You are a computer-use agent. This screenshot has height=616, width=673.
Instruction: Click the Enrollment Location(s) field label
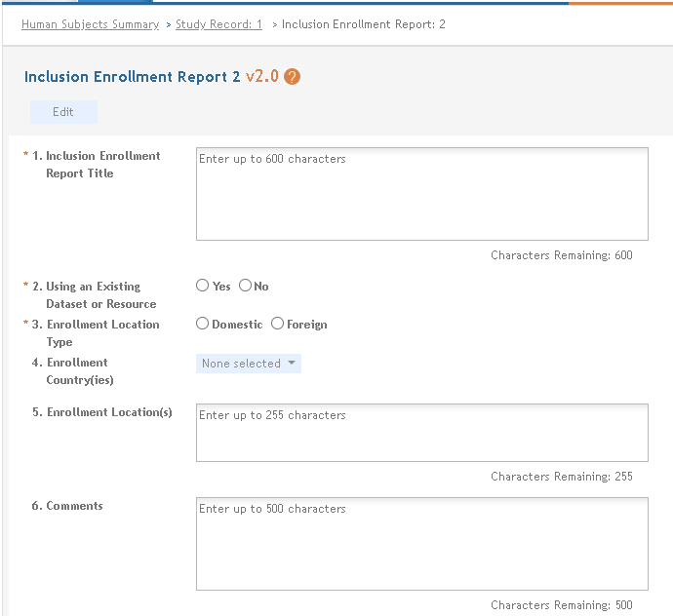109,412
